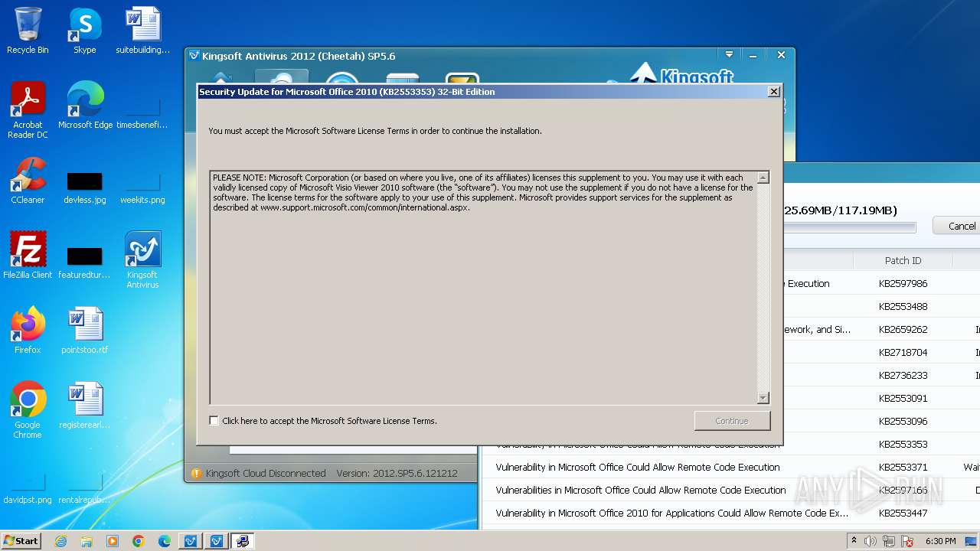Click the taskbar clock showing 6:30 PM

tap(940, 541)
